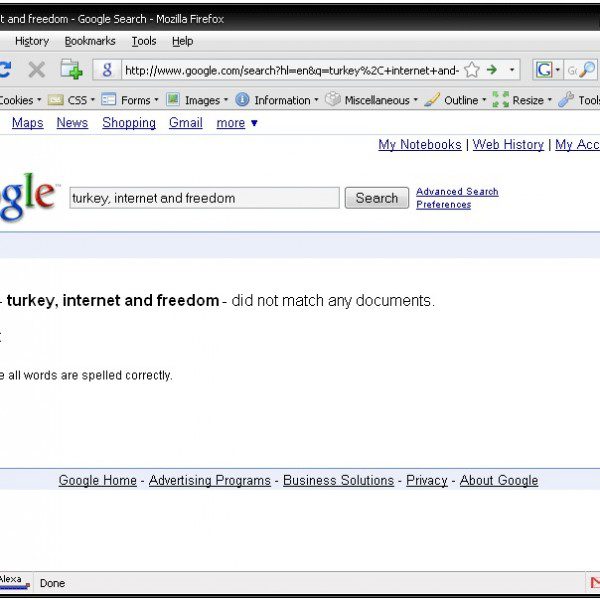Click the Google favicon in address bar
Screen dimensions: 600x600
pyautogui.click(x=107, y=70)
